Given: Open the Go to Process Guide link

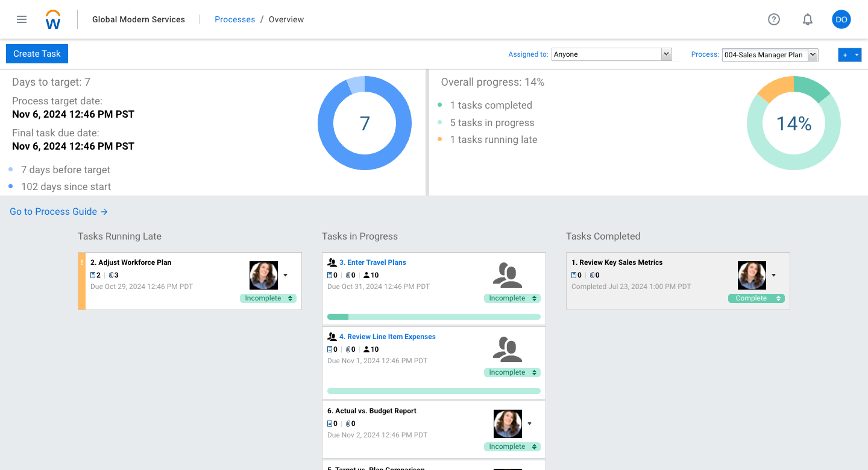Looking at the screenshot, I should tap(53, 211).
